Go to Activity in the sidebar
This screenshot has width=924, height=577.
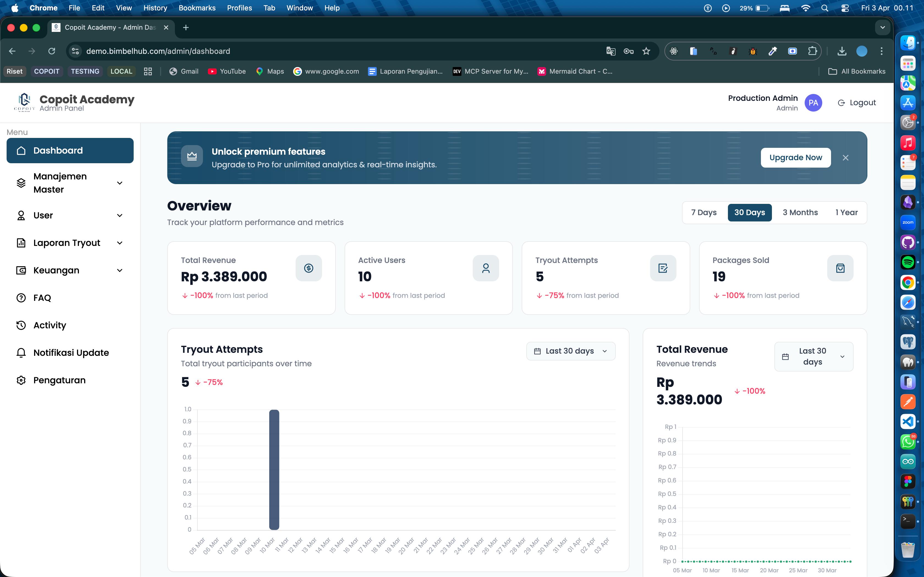point(50,325)
